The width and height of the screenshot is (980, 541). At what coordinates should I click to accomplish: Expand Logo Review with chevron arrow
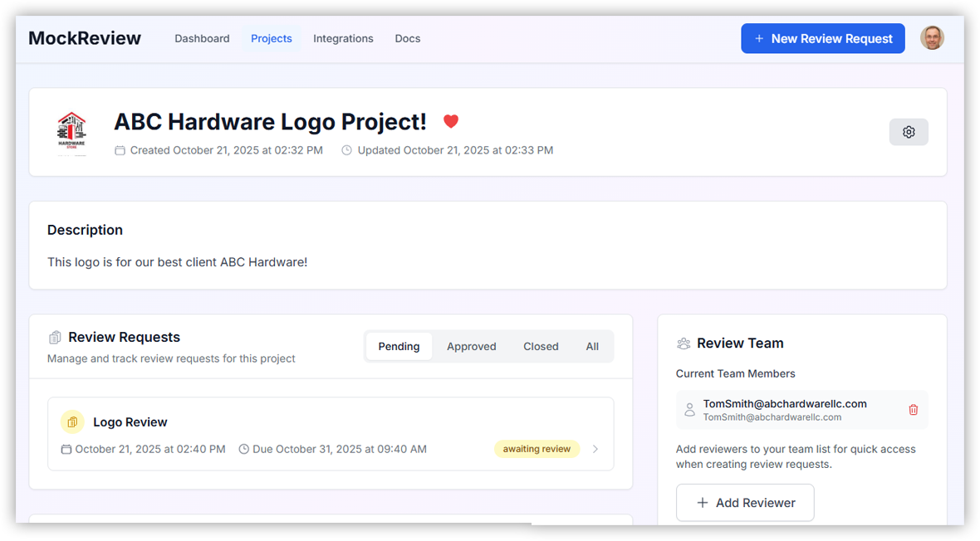[595, 449]
